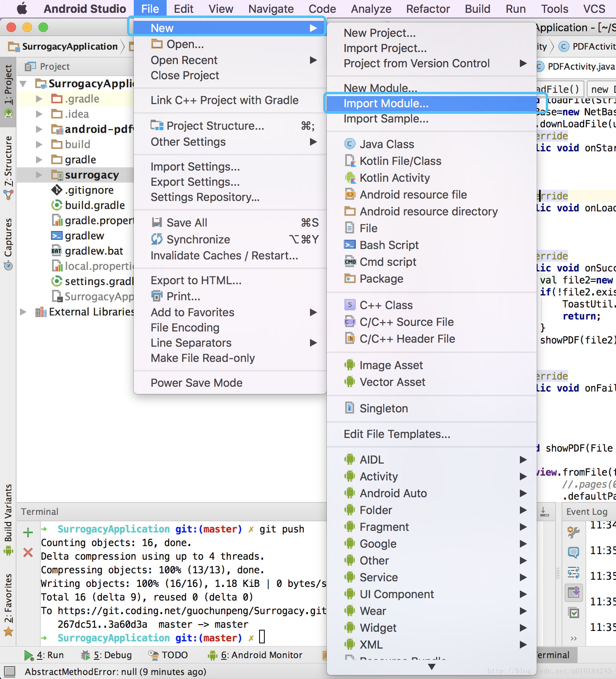Create a new Kotlin Activity
The image size is (616, 679).
pyautogui.click(x=432, y=178)
